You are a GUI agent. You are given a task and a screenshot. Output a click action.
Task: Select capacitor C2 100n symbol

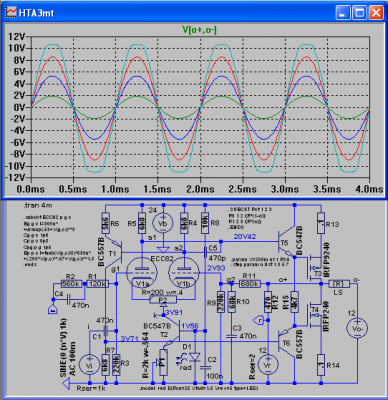pos(205,367)
